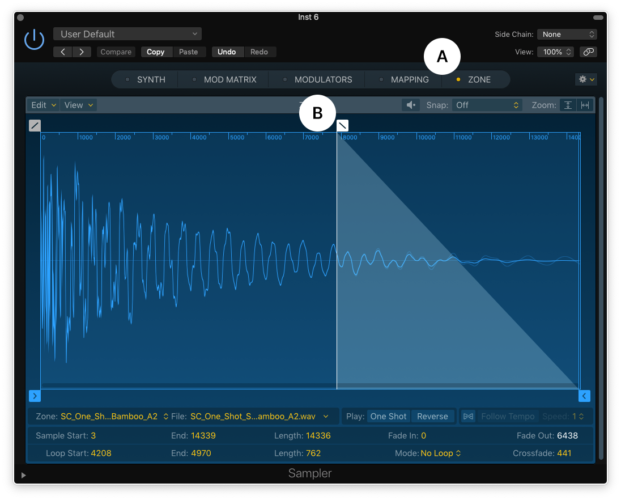Click the Undo button
Screen dimensions: 621x500
pyautogui.click(x=226, y=51)
